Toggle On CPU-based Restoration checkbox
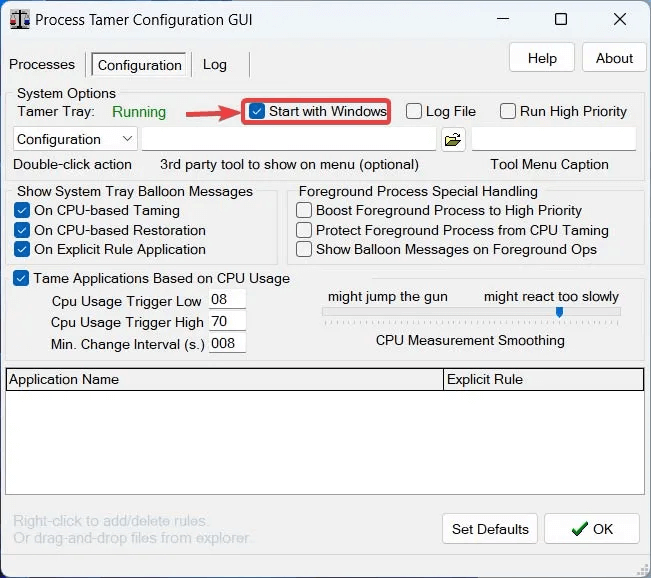Screen dimensions: 651x578 pos(22,230)
